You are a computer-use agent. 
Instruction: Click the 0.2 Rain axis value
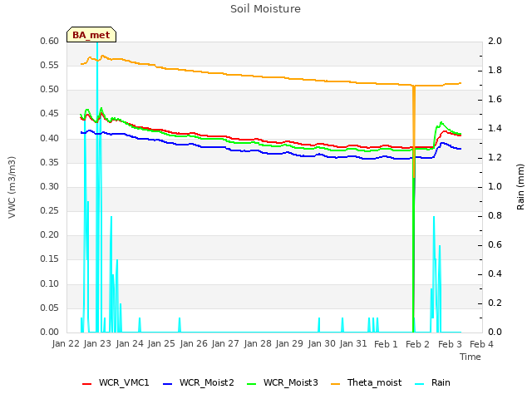[x=495, y=303]
